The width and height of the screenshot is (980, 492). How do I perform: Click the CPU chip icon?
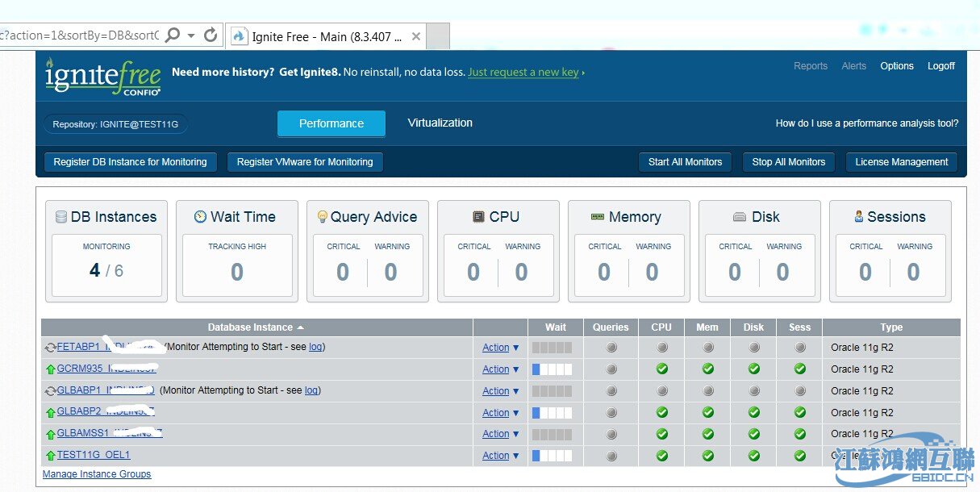pyautogui.click(x=479, y=217)
